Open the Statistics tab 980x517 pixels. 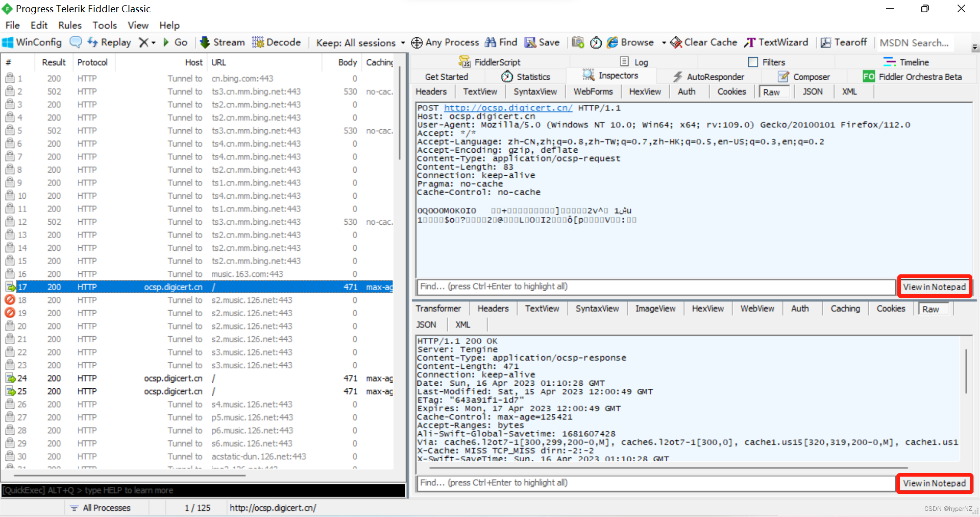(x=525, y=77)
